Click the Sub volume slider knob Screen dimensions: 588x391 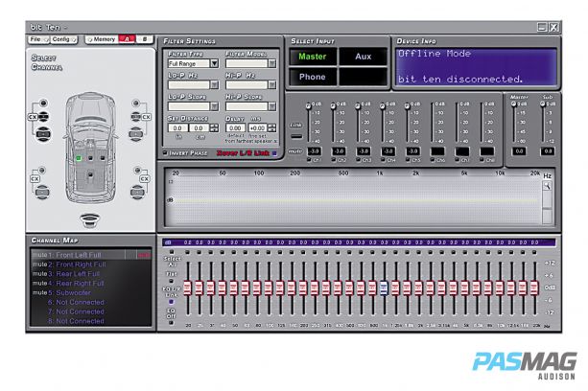(x=543, y=104)
